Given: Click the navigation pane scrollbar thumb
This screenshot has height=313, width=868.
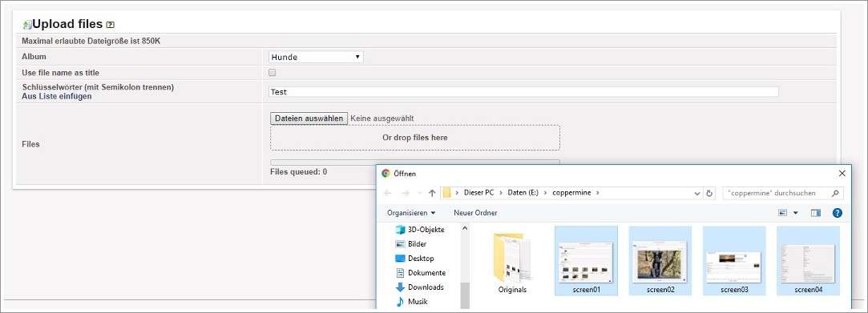Looking at the screenshot, I should click(465, 295).
